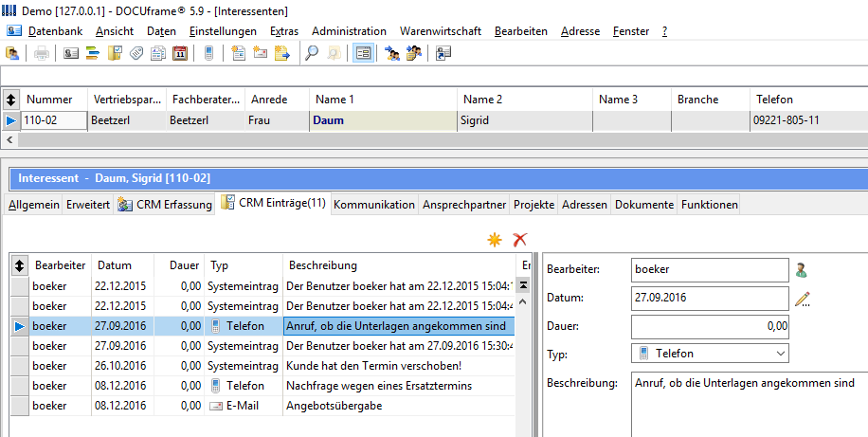Click the entries list scroll-up arrow
Viewport: 868px width, 437px height.
pyautogui.click(x=523, y=303)
